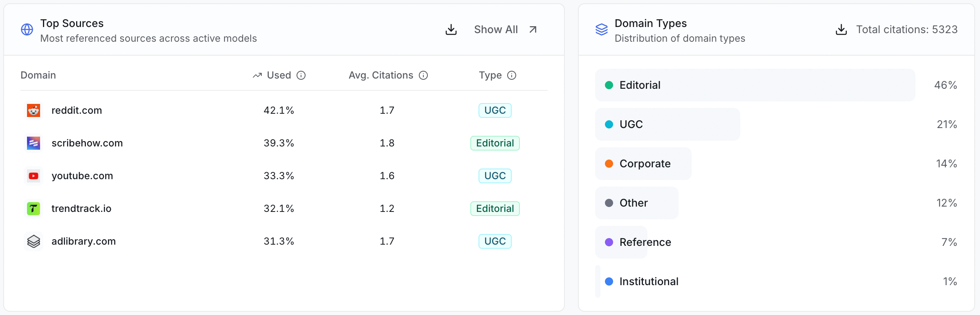Open the trendtrack.io domain row

tap(284, 209)
